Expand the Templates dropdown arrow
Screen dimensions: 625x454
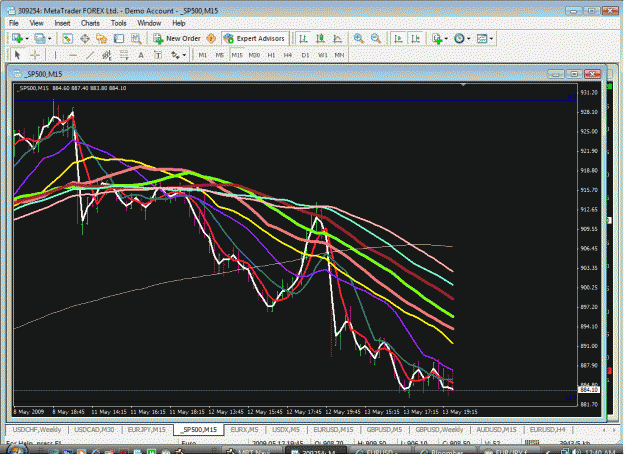click(x=491, y=39)
